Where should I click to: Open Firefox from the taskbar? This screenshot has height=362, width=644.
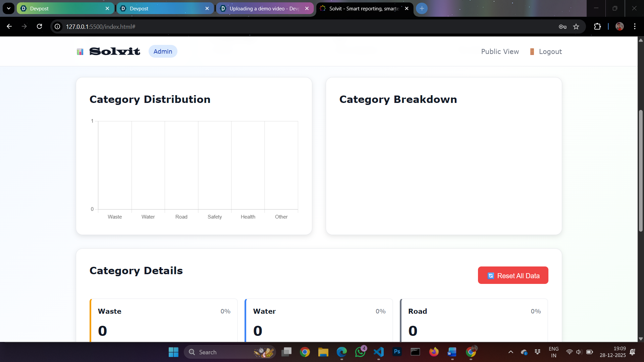(x=434, y=352)
